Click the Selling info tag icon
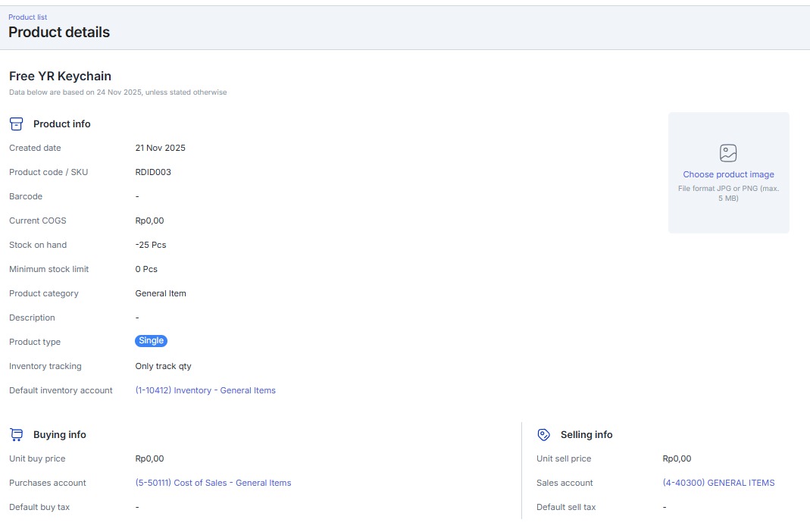This screenshot has height=532, width=810. click(x=543, y=435)
